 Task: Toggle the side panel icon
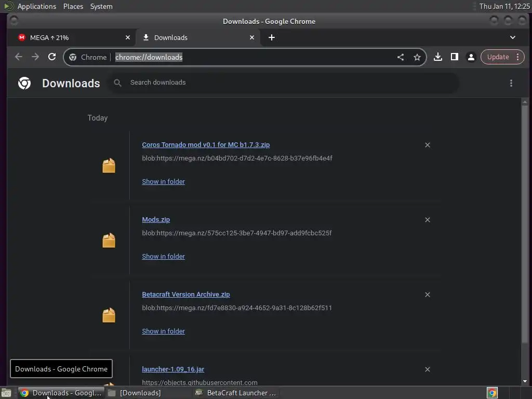(x=454, y=57)
